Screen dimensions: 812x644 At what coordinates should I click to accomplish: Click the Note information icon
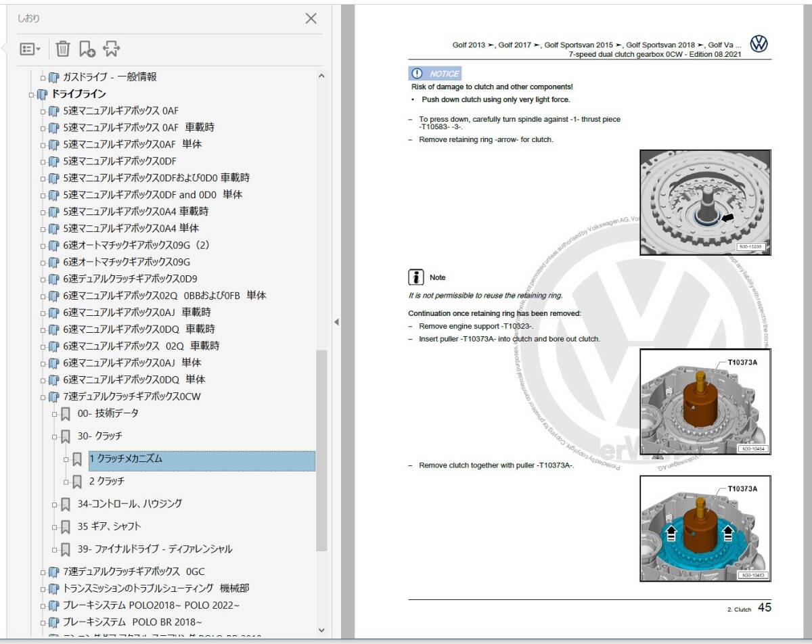(415, 277)
